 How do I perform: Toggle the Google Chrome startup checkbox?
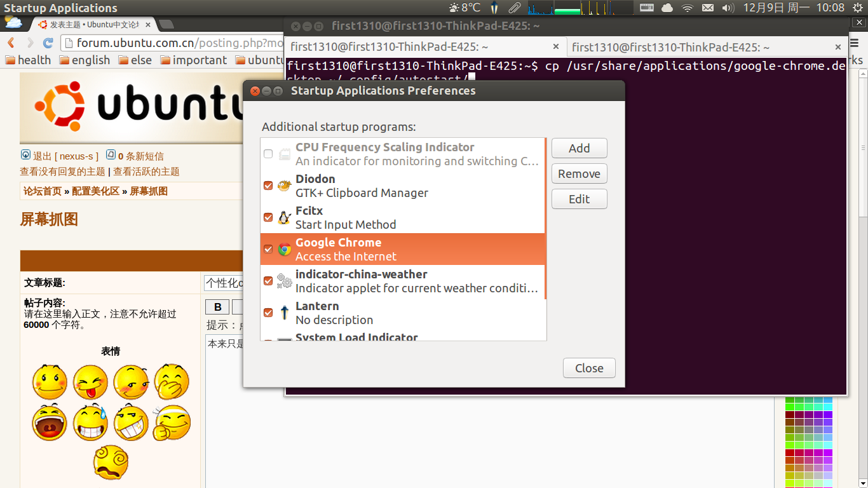(x=268, y=249)
